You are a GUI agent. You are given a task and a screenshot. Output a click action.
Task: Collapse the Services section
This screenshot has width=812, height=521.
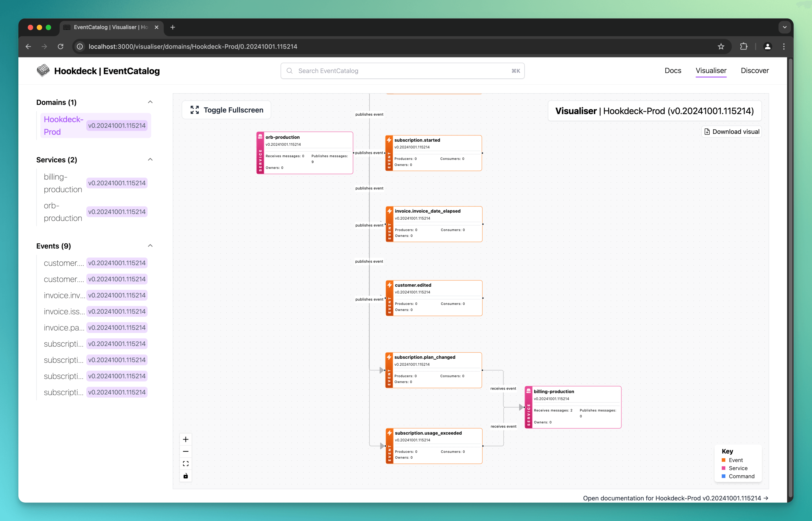coord(150,159)
